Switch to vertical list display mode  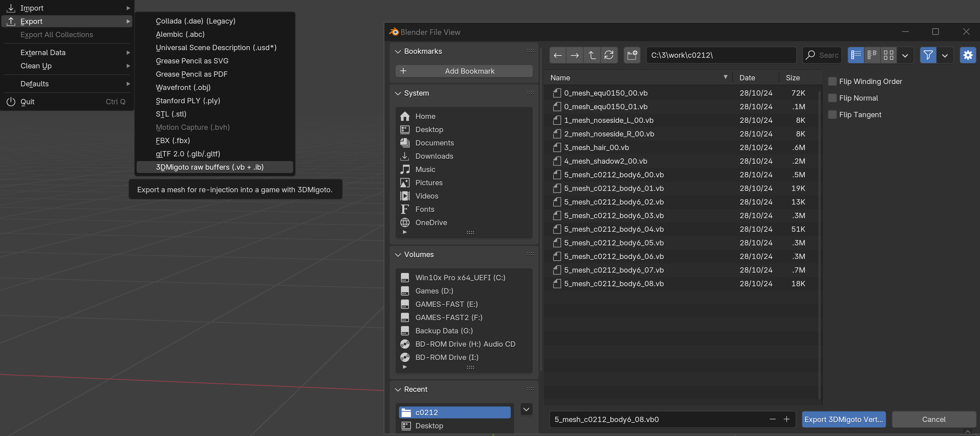(856, 55)
